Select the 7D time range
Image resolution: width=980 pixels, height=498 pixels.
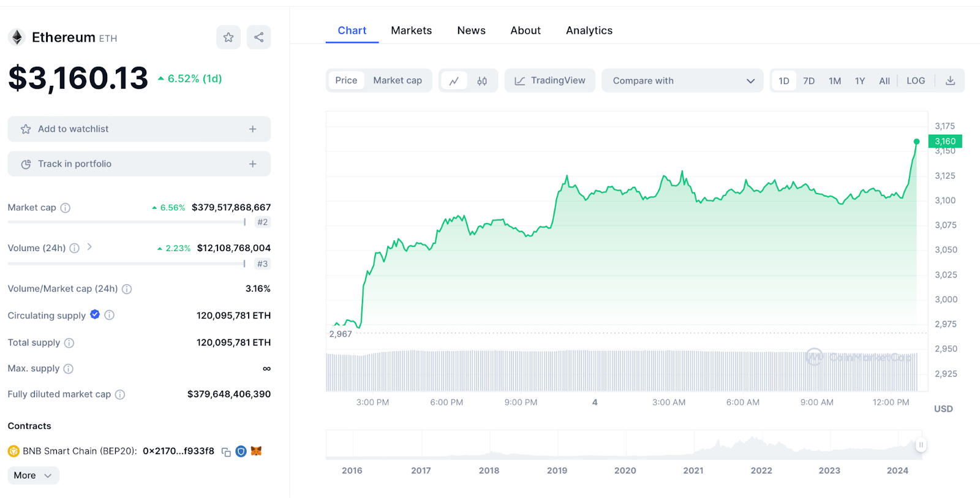(x=809, y=81)
